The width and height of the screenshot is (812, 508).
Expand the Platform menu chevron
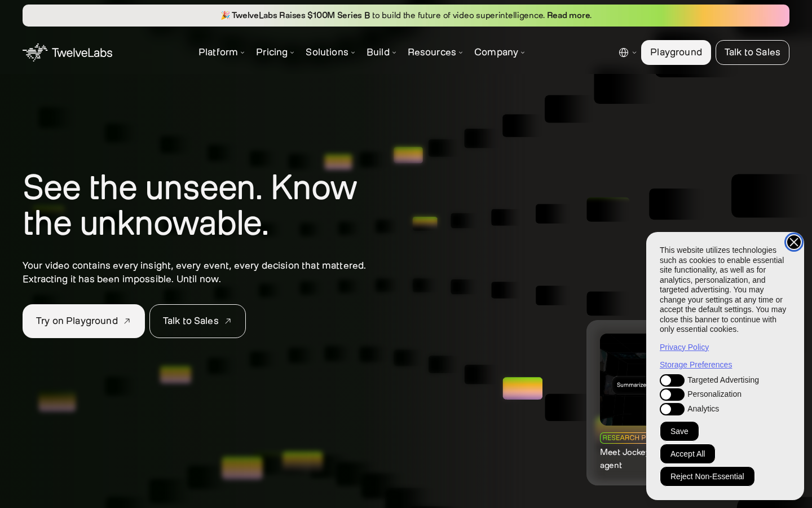pos(242,52)
